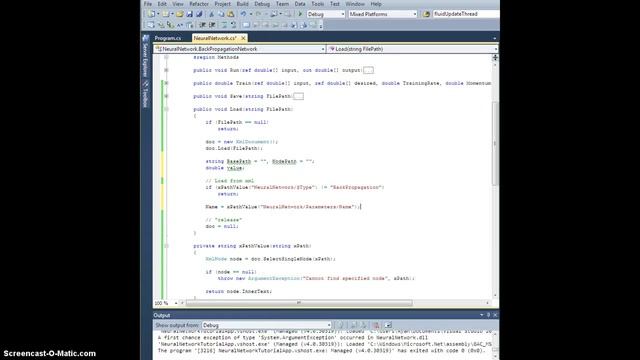Click the Clear All icon in Output panel
The image size is (640, 360).
pyautogui.click(x=376, y=325)
